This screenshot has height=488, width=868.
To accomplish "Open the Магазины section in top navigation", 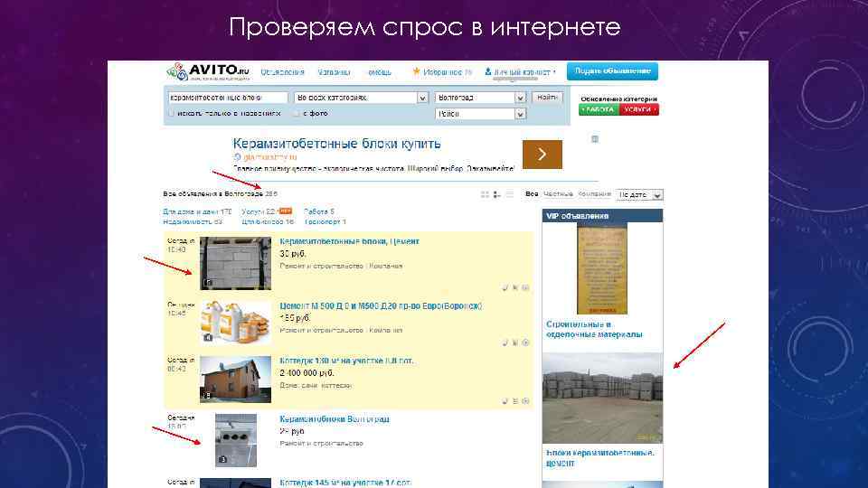I will 334,72.
